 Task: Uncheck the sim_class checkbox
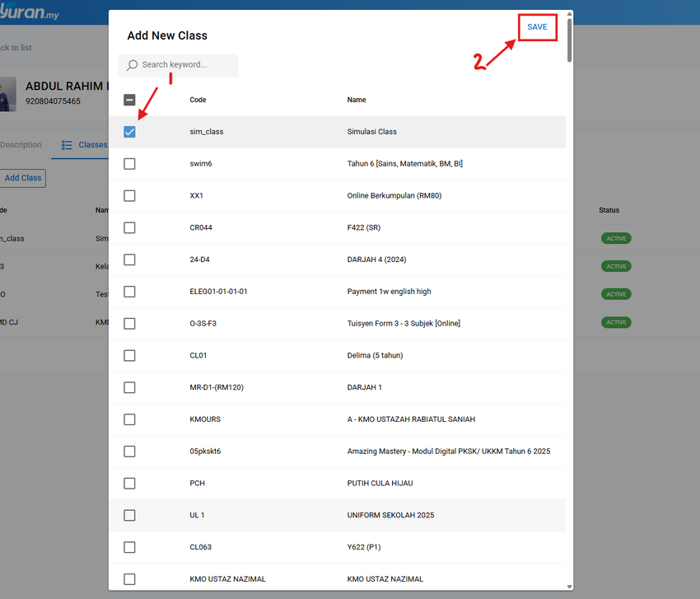(129, 132)
